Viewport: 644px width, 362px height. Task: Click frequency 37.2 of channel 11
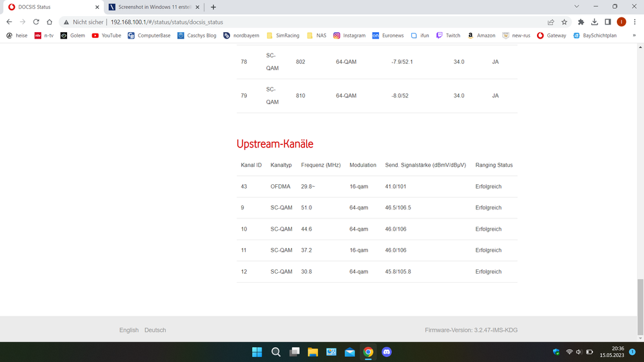click(x=306, y=251)
